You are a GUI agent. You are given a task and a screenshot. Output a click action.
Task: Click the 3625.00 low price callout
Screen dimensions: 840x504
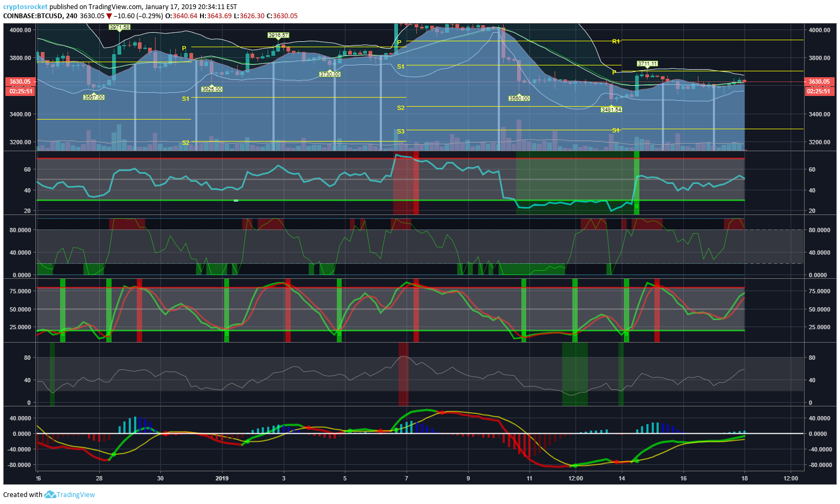pyautogui.click(x=212, y=90)
